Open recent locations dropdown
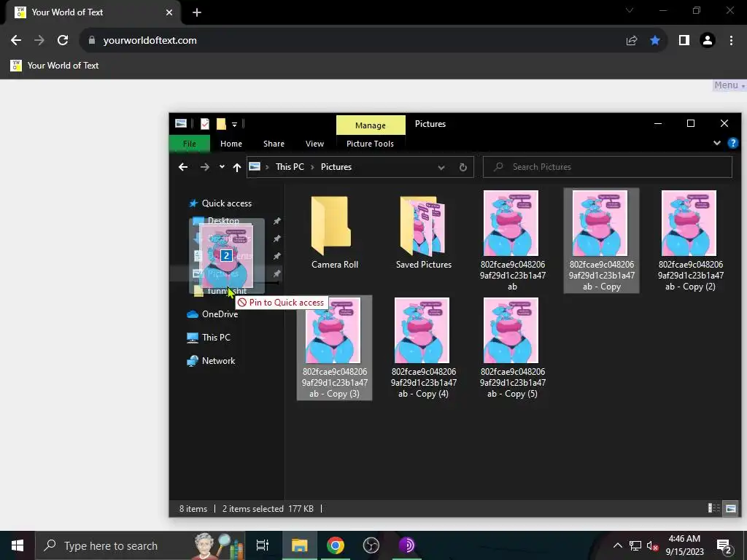 (x=222, y=167)
